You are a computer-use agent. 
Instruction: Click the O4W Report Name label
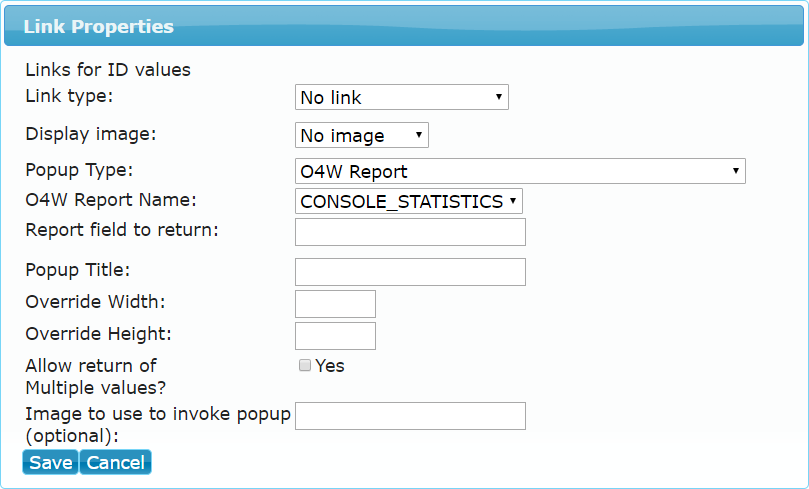coord(111,200)
